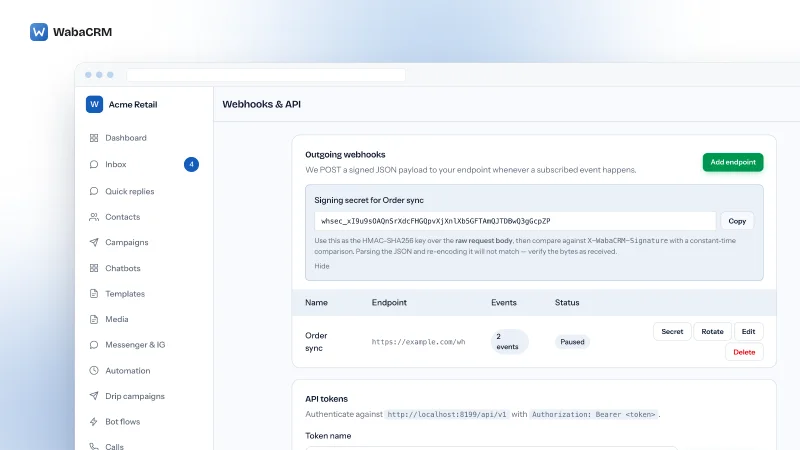Click the API tokens heading
This screenshot has height=450, width=800.
pyautogui.click(x=327, y=399)
